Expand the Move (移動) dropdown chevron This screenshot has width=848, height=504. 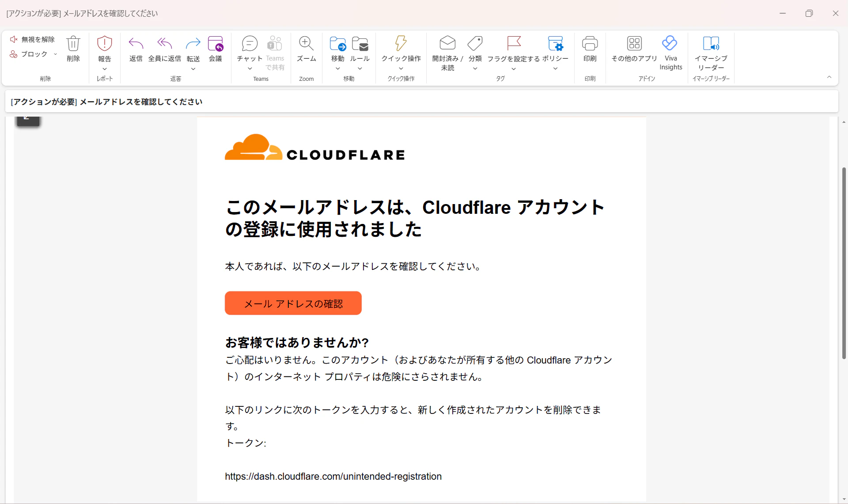338,68
